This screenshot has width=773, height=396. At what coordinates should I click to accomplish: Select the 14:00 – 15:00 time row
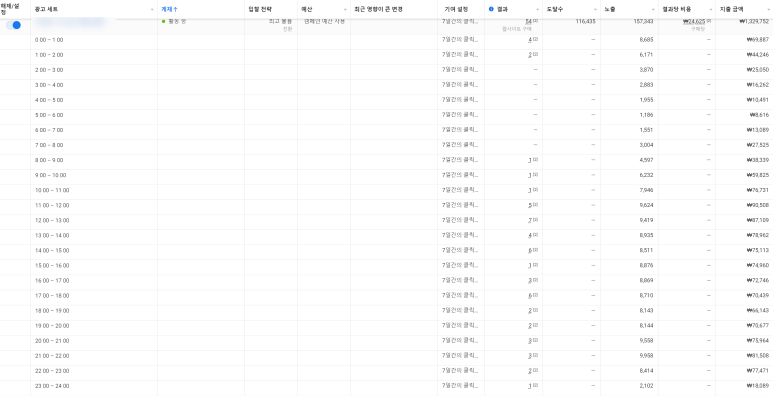click(386, 252)
